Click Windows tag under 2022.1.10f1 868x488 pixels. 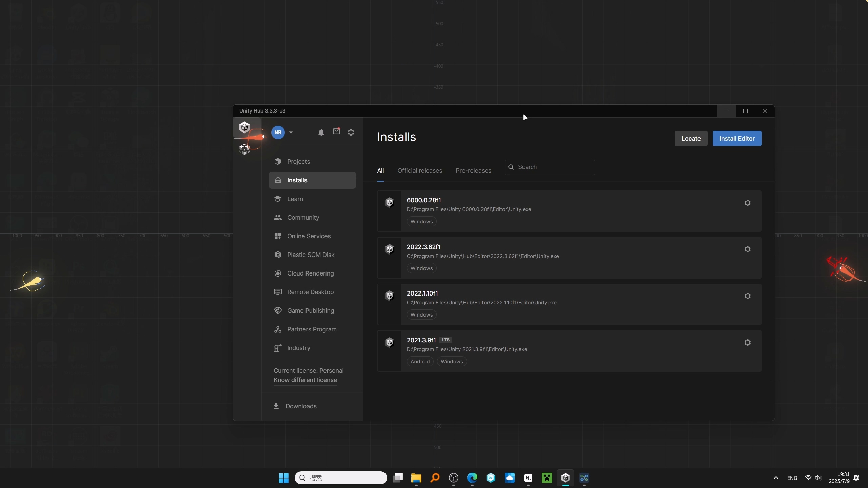421,315
